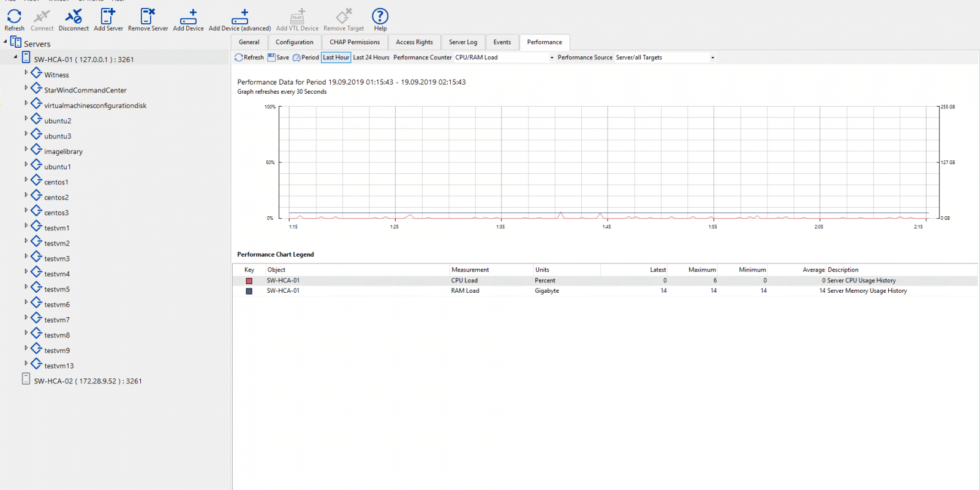The height and width of the screenshot is (490, 980).
Task: Select the testvm9 tree item
Action: tap(57, 350)
